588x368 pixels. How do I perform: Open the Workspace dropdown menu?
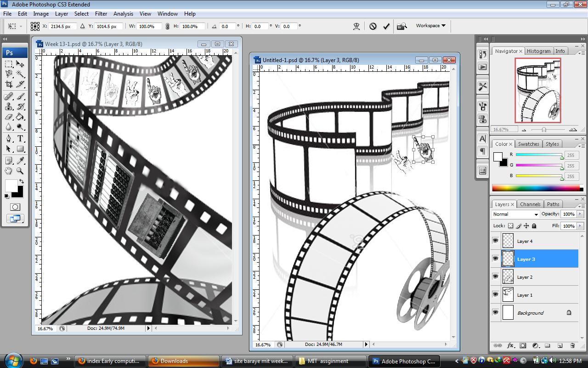point(430,26)
